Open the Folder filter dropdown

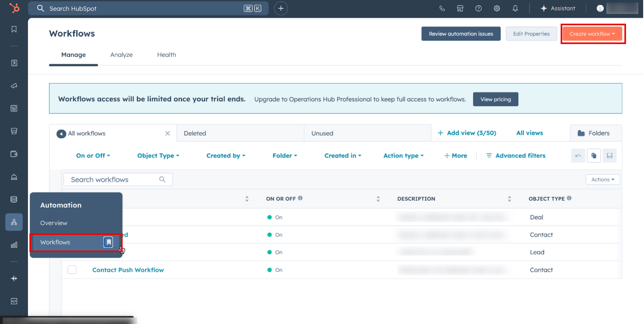(285, 155)
